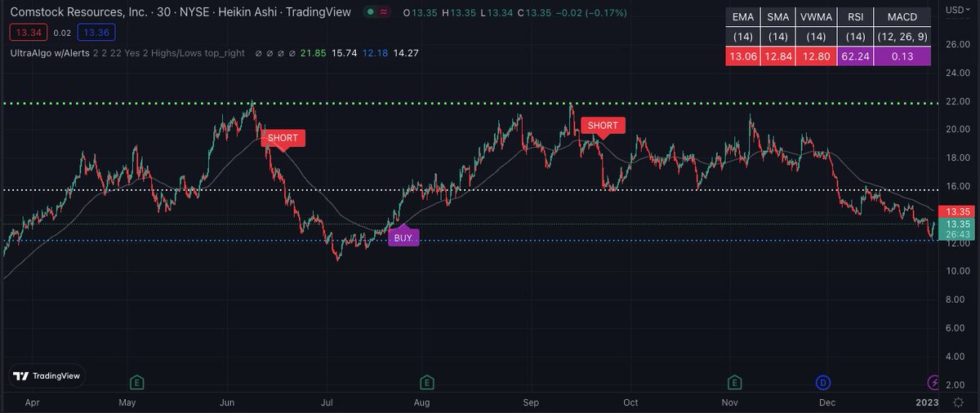
Task: Click the earnings E icon near Aug
Action: (x=426, y=382)
